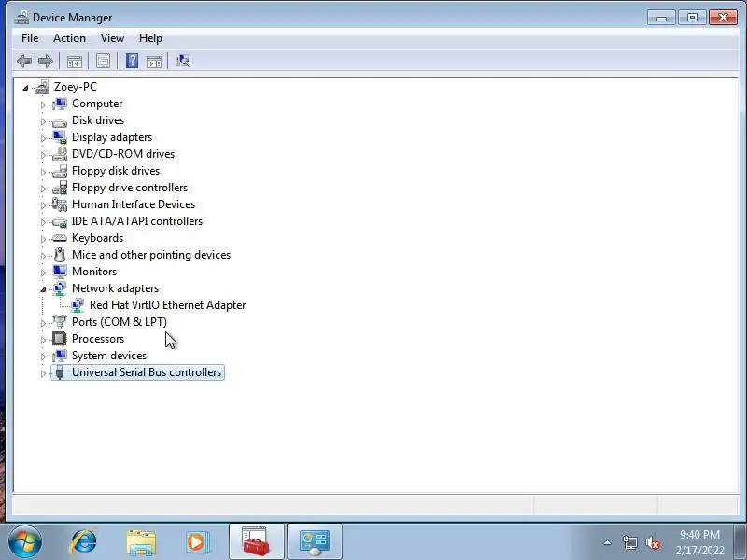Click Show/Hide Action Pane toolbar icon
Screen dimensions: 747x560
click(x=154, y=61)
